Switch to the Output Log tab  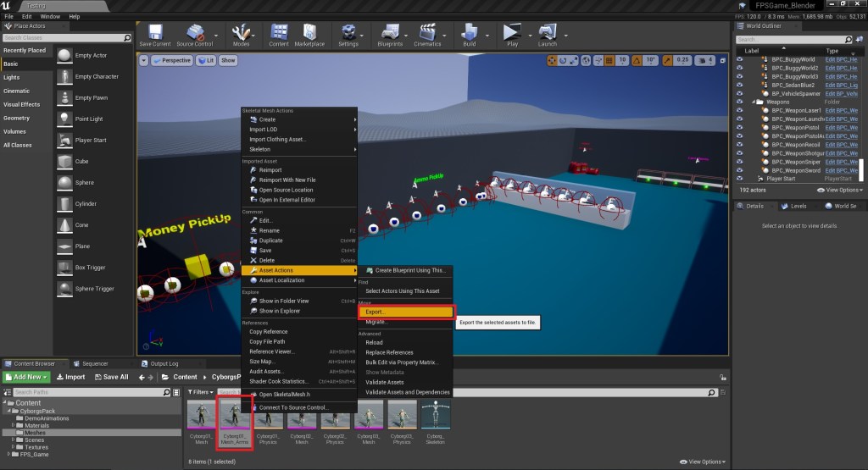coord(164,363)
